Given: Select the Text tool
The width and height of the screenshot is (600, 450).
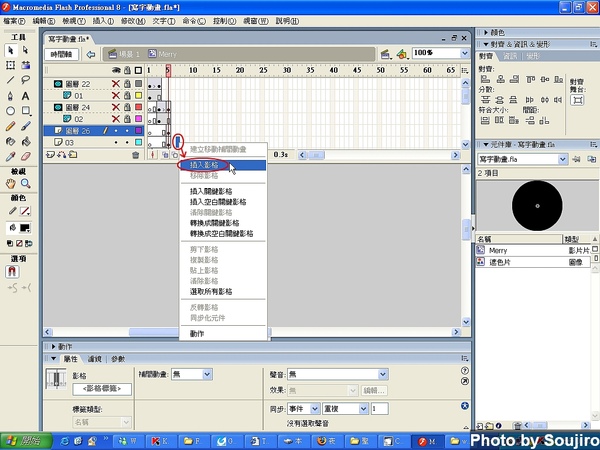Looking at the screenshot, I should [x=26, y=96].
